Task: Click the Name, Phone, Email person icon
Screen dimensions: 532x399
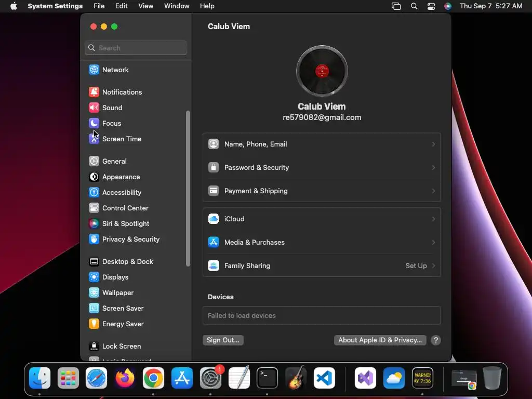Action: 214,144
